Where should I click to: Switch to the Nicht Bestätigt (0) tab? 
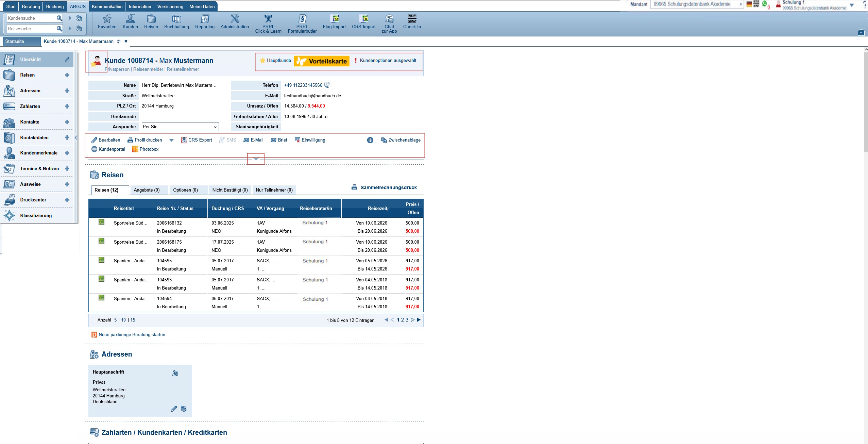point(230,190)
